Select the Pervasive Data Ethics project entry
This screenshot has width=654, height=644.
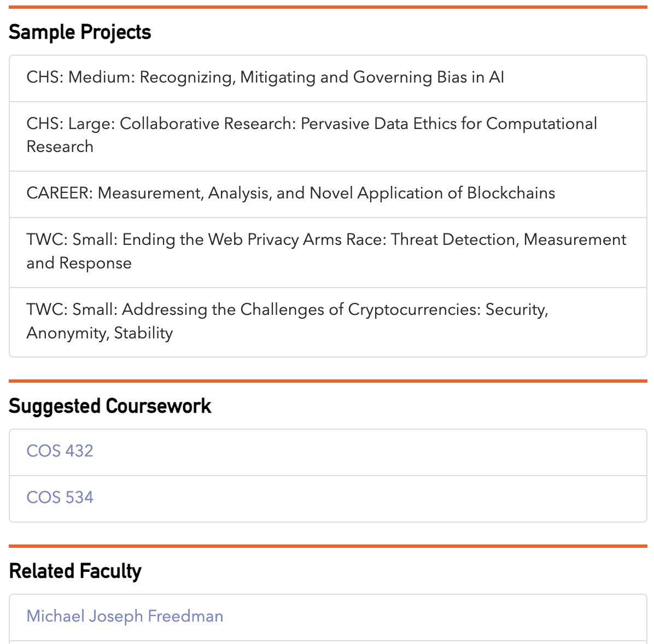[328, 136]
